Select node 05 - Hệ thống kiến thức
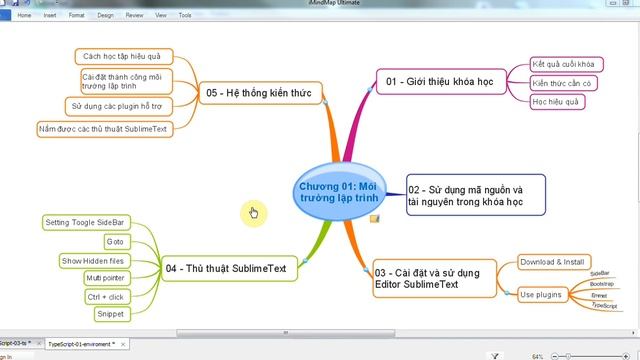640x360 pixels. 260,93
